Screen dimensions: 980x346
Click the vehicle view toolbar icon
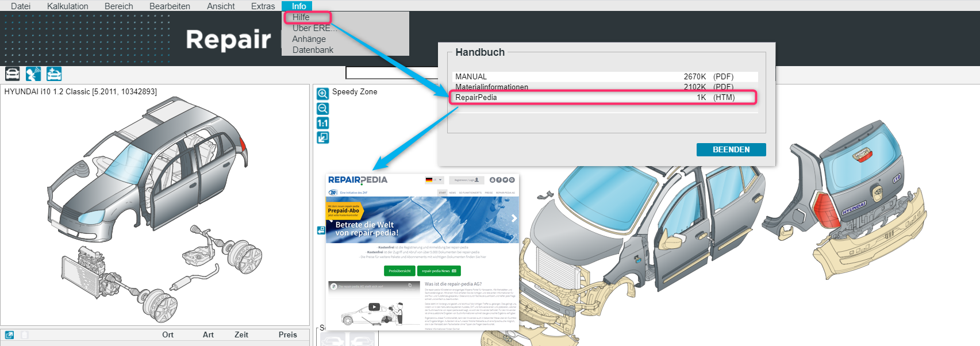pyautogui.click(x=13, y=74)
